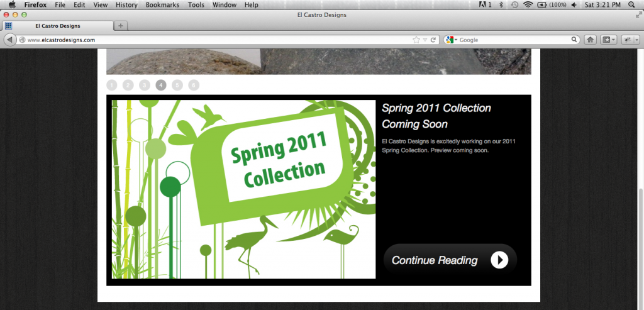Image resolution: width=644 pixels, height=310 pixels.
Task: Open the bookmarks toolbar button dropdown
Action: tap(608, 40)
